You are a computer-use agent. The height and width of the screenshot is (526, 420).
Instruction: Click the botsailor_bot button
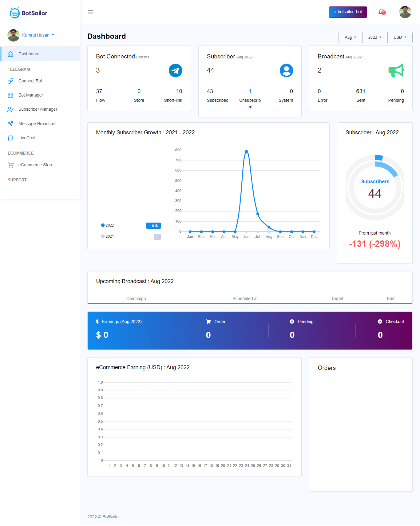coord(348,12)
